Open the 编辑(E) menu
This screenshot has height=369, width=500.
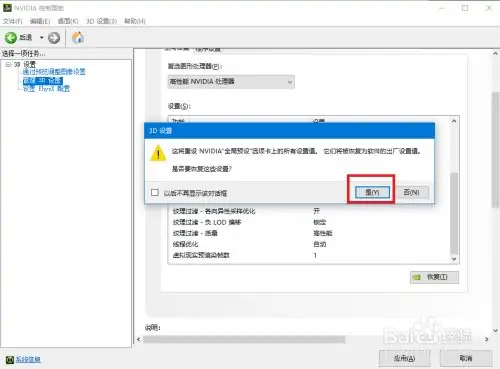click(40, 21)
